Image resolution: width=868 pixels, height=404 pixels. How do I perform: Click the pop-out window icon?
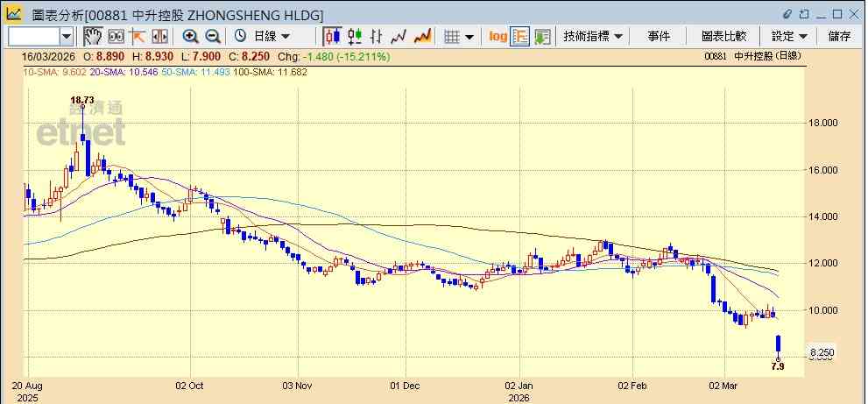click(804, 14)
